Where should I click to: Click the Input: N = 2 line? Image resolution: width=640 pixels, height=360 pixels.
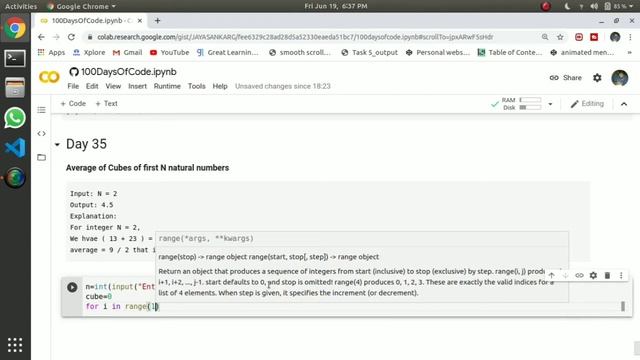tap(93, 193)
